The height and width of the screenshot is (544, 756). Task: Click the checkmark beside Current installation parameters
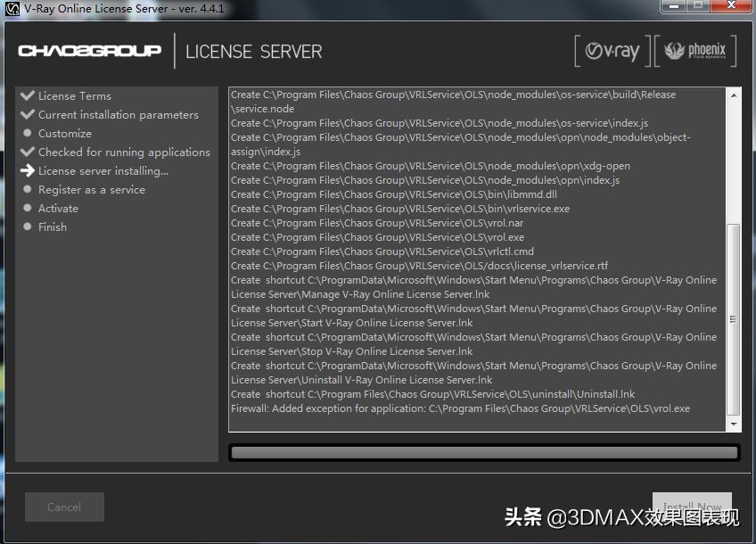27,114
